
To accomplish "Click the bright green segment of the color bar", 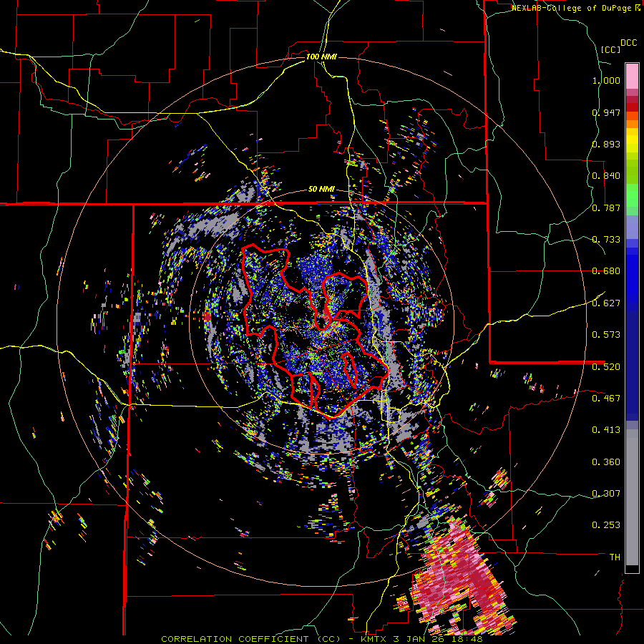I will coord(632,195).
